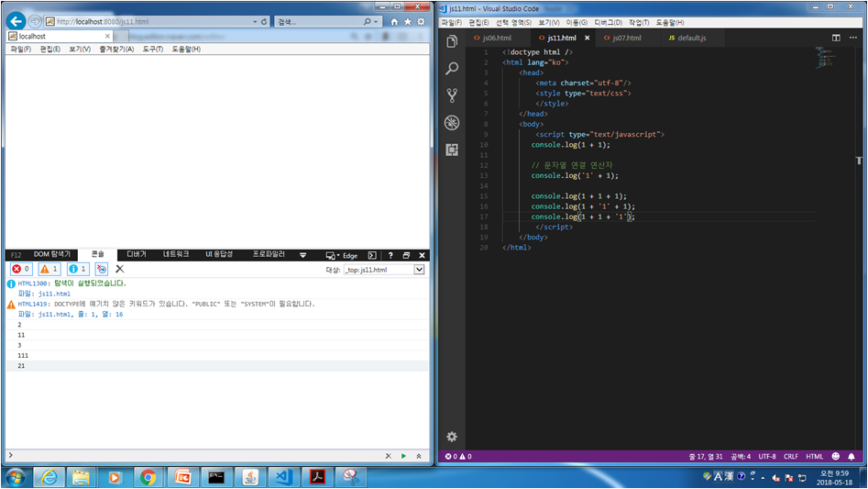Close the js11.html editor tab
Screen dimensions: 868x489
coord(587,38)
